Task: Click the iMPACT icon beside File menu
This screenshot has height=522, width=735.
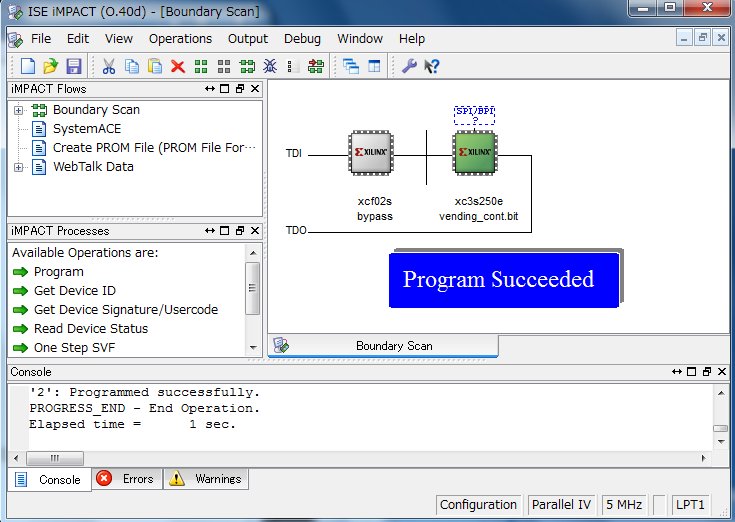Action: pos(15,39)
